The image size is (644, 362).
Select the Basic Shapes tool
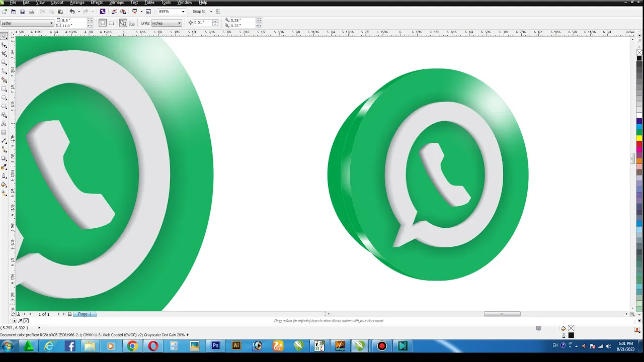tap(5, 115)
